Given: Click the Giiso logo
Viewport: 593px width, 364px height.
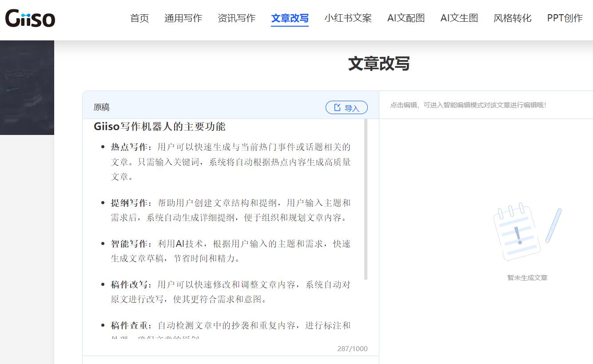Looking at the screenshot, I should (30, 18).
